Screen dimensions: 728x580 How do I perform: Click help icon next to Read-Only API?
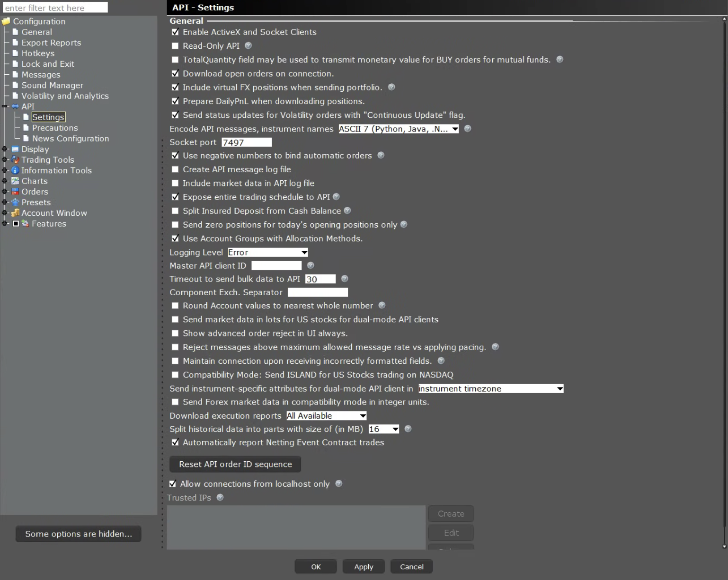click(x=248, y=46)
